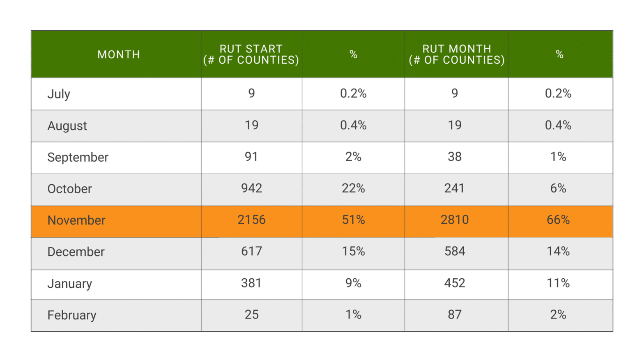The width and height of the screenshot is (644, 362).
Task: Click September's rut start value 91
Action: point(251,157)
